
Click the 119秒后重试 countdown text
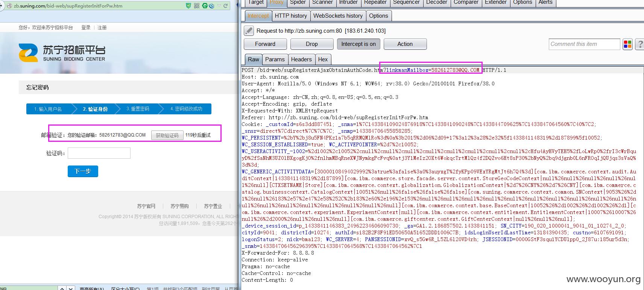coord(198,135)
